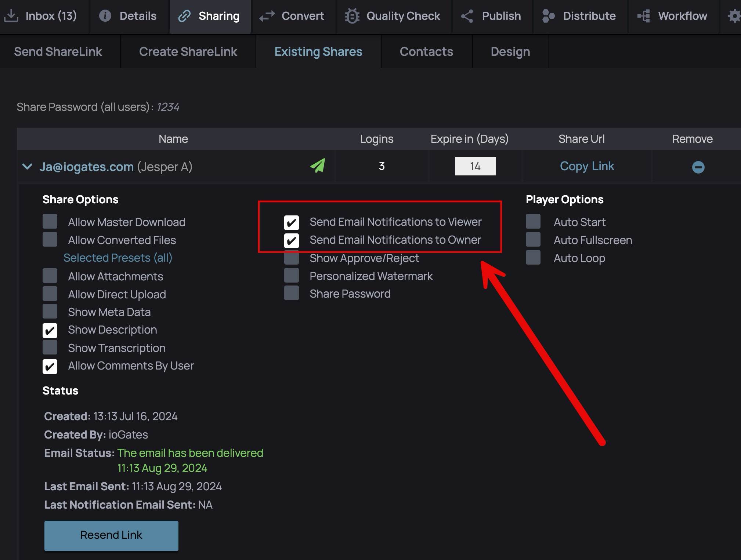Collapse the Ja@iogates.com share row chevron

pyautogui.click(x=27, y=167)
